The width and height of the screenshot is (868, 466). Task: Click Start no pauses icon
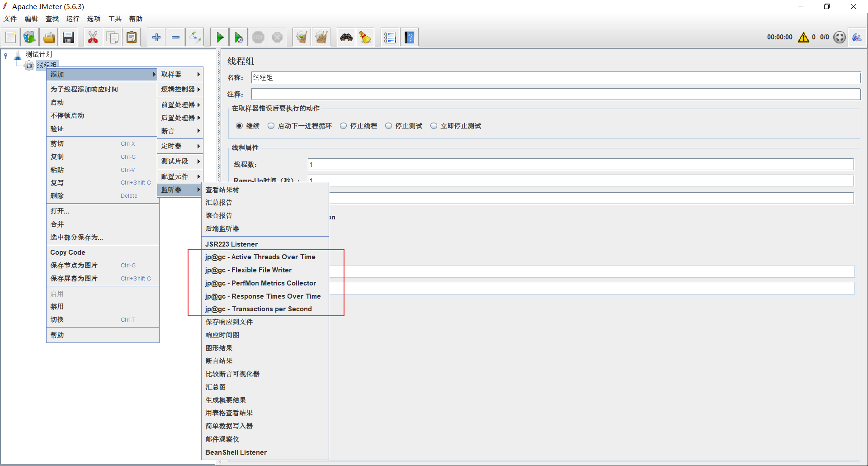pyautogui.click(x=239, y=37)
